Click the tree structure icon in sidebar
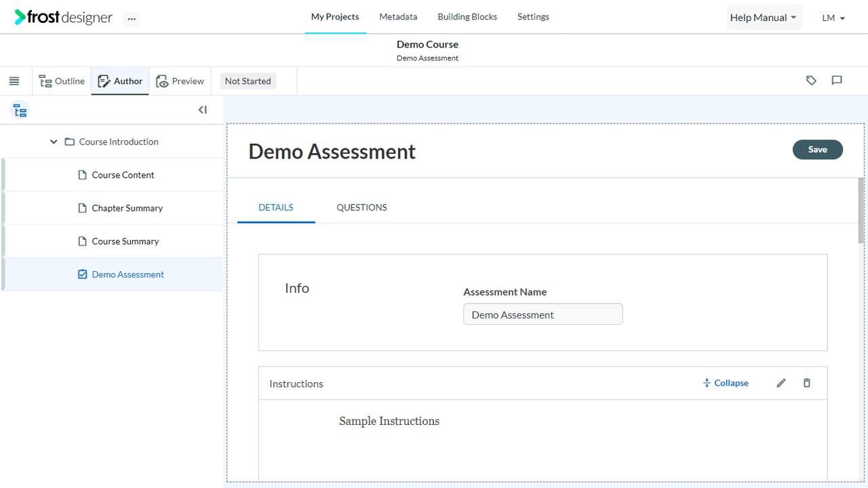This screenshot has height=488, width=868. click(x=20, y=110)
